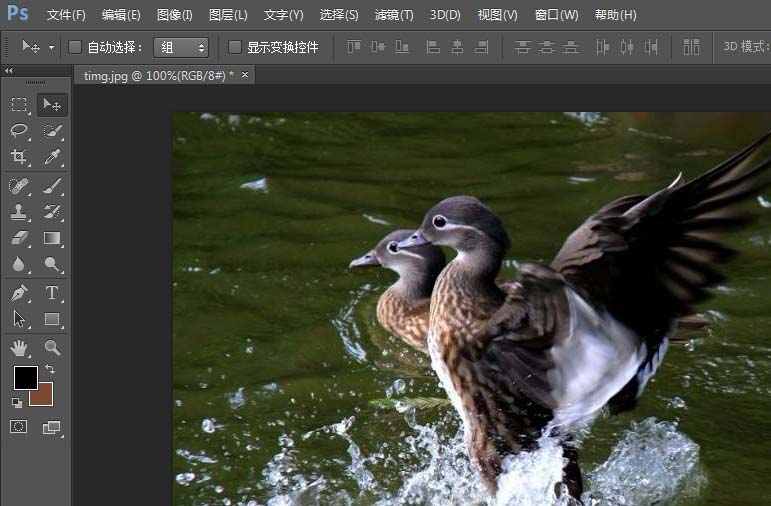Align right edges of layers
Image resolution: width=771 pixels, height=506 pixels.
[481, 47]
